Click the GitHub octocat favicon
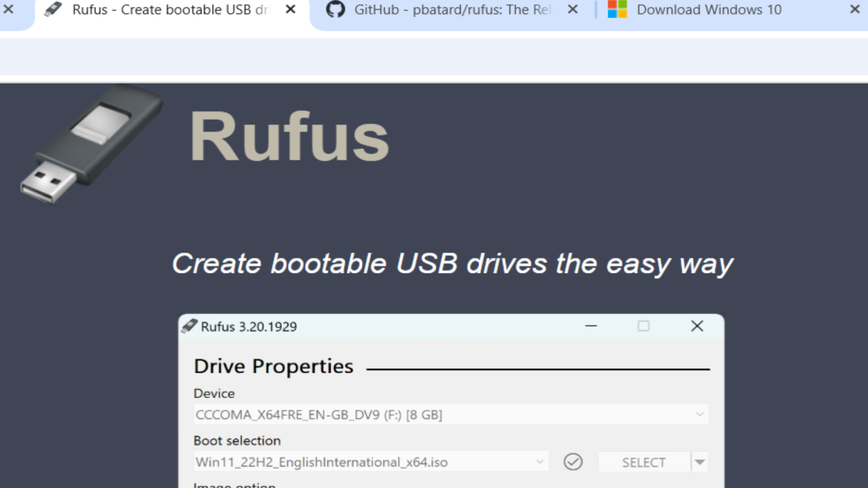Viewport: 868px width, 488px height. (335, 9)
